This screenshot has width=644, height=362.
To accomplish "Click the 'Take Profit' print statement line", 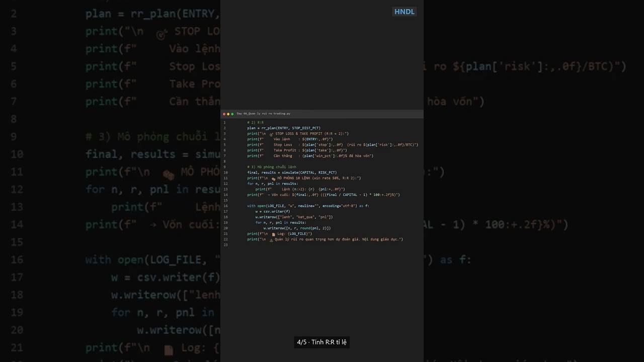I will point(297,150).
